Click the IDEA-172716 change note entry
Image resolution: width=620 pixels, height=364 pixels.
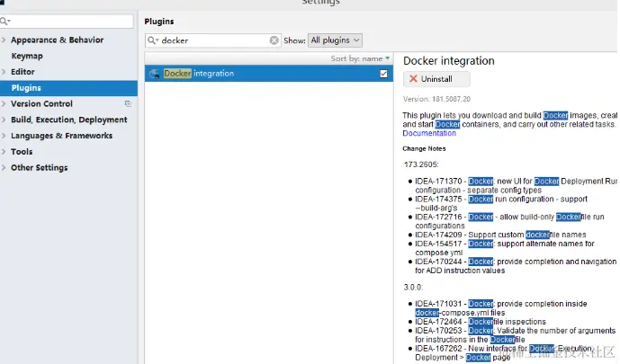pos(509,221)
